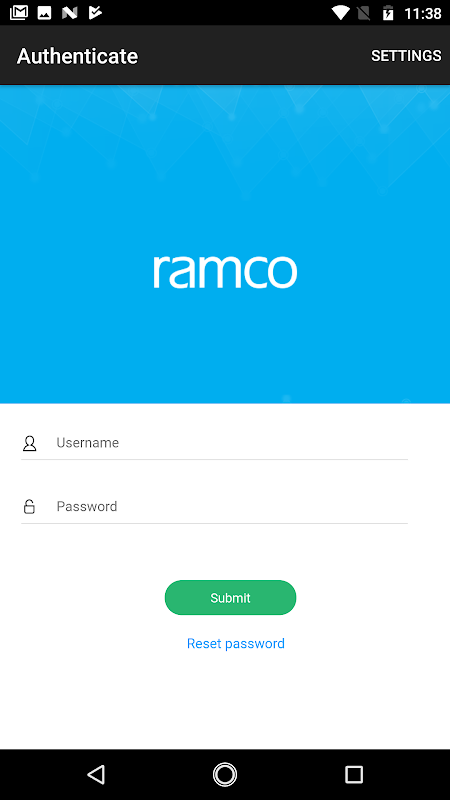
Task: Tap the Android home circle button
Action: 225,774
